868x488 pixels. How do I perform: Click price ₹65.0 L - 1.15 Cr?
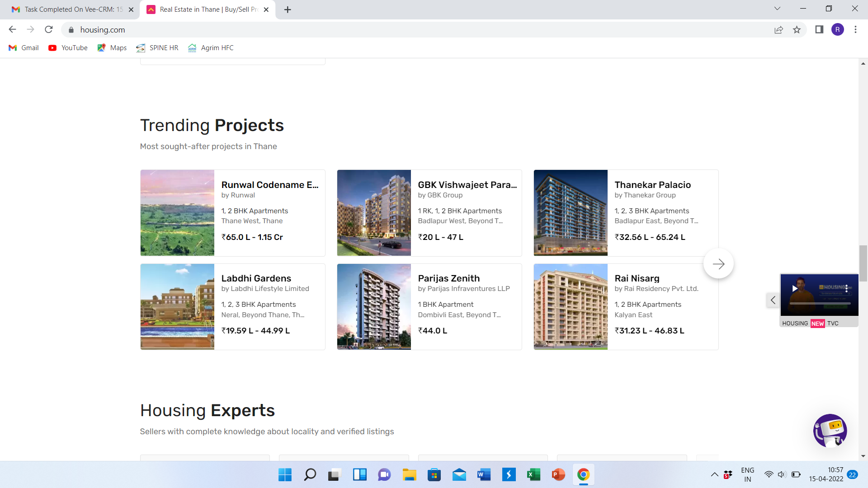252,237
